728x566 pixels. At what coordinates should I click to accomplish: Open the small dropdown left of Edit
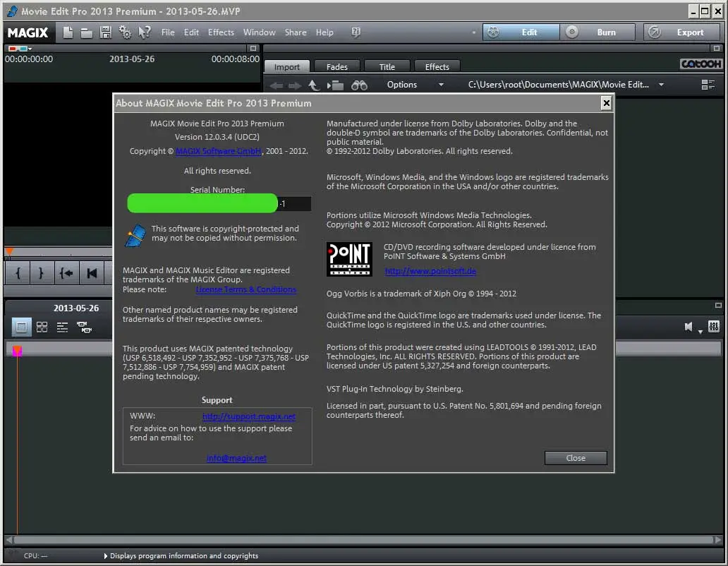(473, 32)
